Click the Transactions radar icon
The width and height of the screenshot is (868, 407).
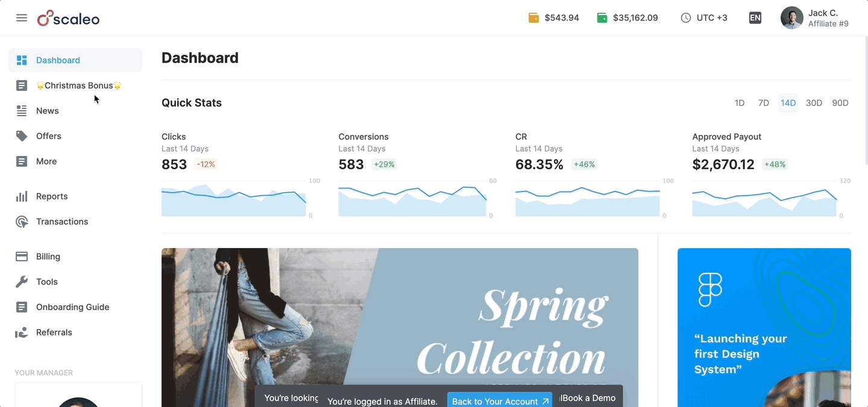22,222
